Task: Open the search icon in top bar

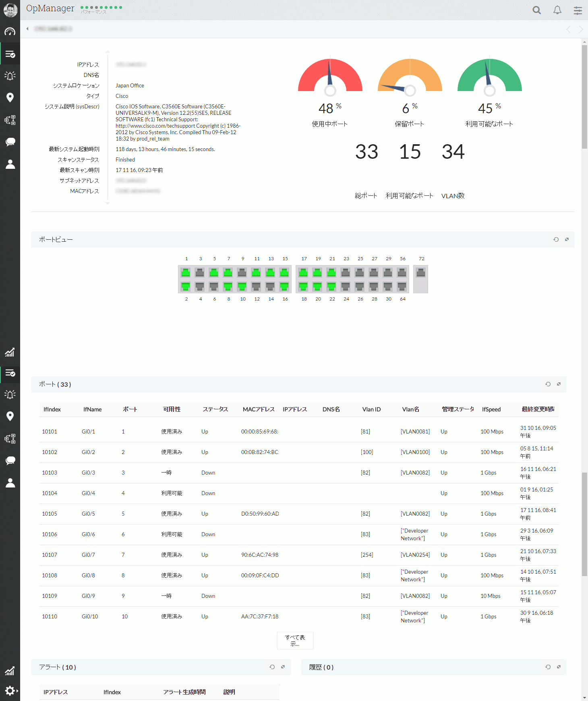Action: (536, 10)
